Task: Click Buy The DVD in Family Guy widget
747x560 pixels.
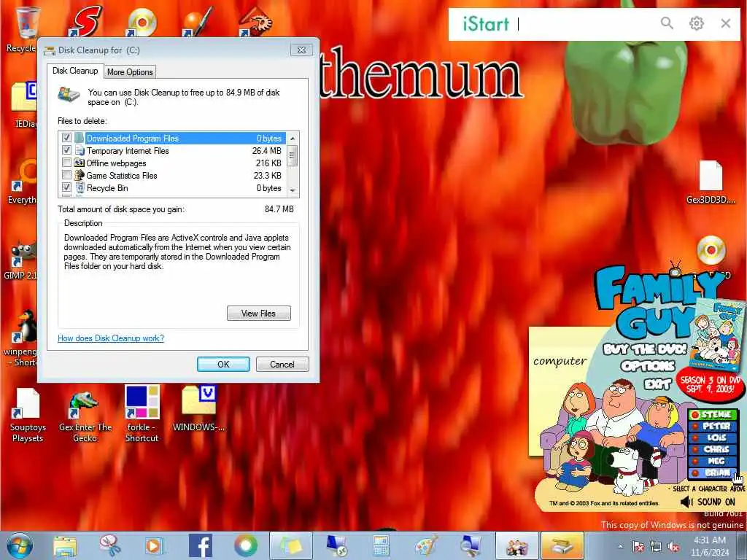Action: click(645, 349)
